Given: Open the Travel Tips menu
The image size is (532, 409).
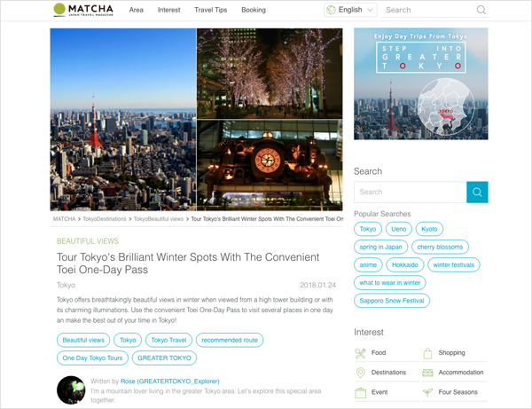Looking at the screenshot, I should coord(210,10).
